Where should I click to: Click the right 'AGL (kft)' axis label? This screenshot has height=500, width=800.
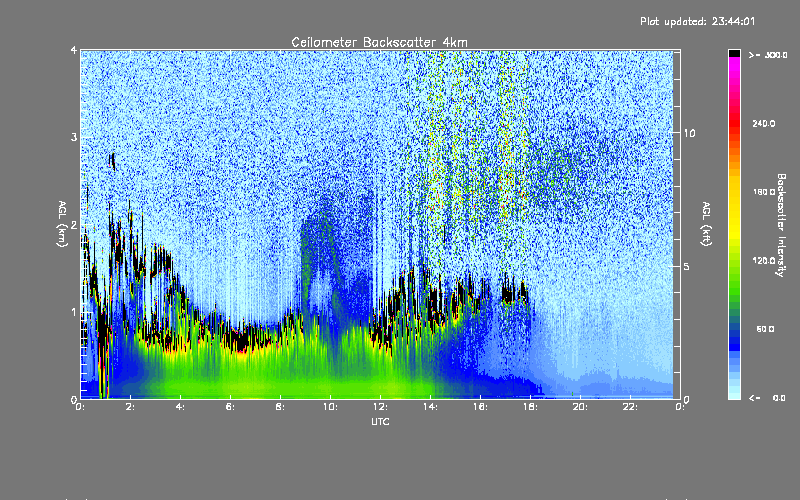(706, 224)
